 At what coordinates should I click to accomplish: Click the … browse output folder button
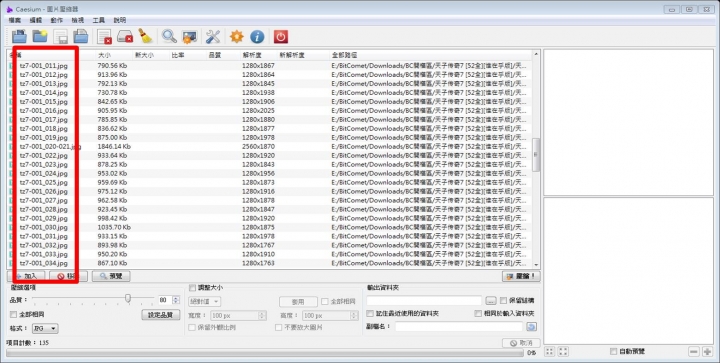(x=491, y=301)
